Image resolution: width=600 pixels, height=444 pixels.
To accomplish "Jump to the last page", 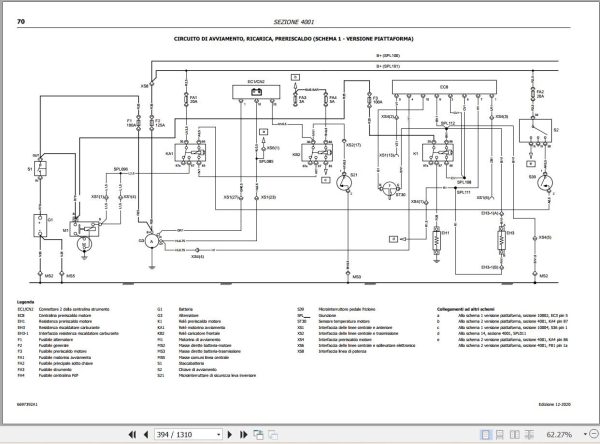I will 243,434.
